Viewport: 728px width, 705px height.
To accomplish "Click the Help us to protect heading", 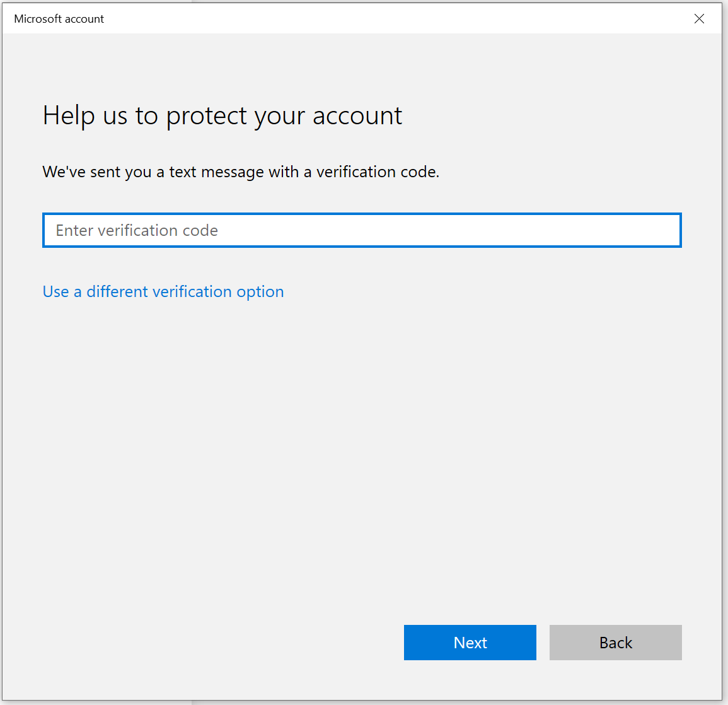I will (222, 116).
